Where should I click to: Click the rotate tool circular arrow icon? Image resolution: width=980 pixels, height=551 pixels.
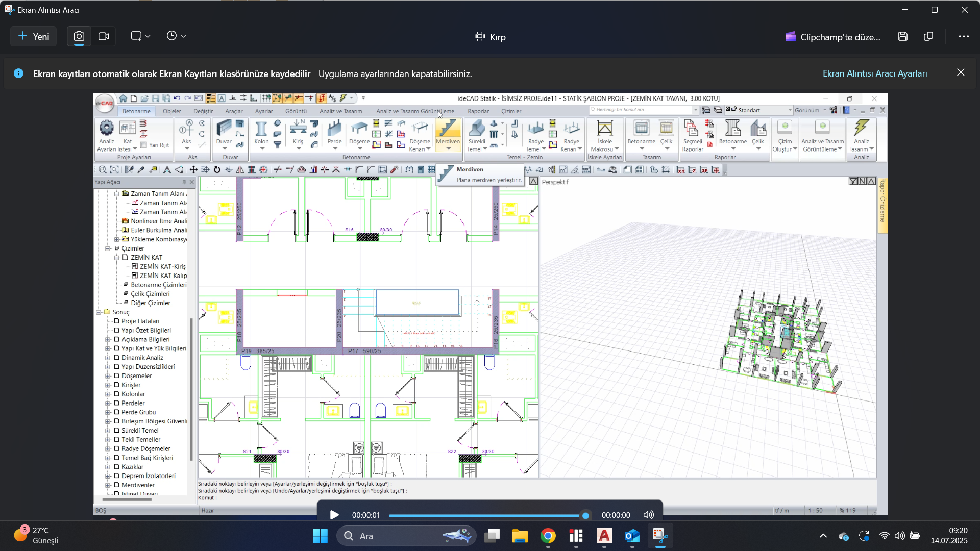[x=217, y=170]
